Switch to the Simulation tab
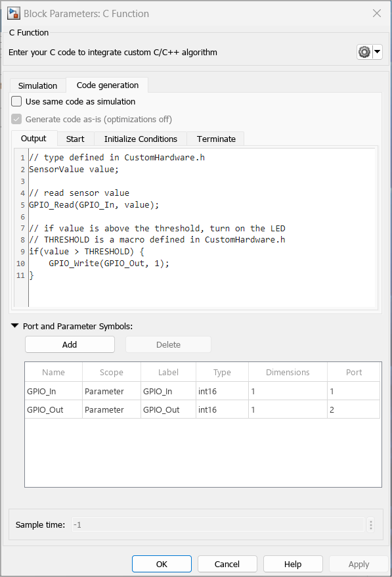The height and width of the screenshot is (577, 392). (38, 85)
